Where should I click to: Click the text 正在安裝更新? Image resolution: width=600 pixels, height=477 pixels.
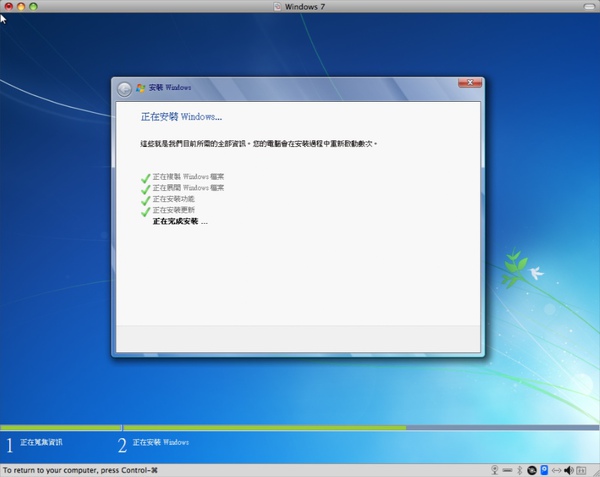click(x=174, y=210)
